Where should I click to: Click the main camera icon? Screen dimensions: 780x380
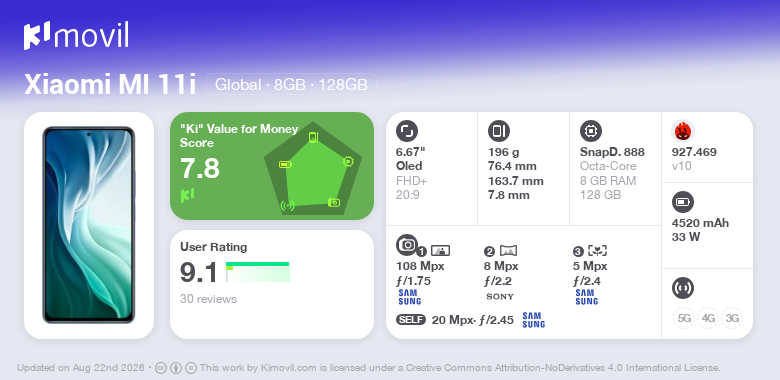tap(407, 244)
